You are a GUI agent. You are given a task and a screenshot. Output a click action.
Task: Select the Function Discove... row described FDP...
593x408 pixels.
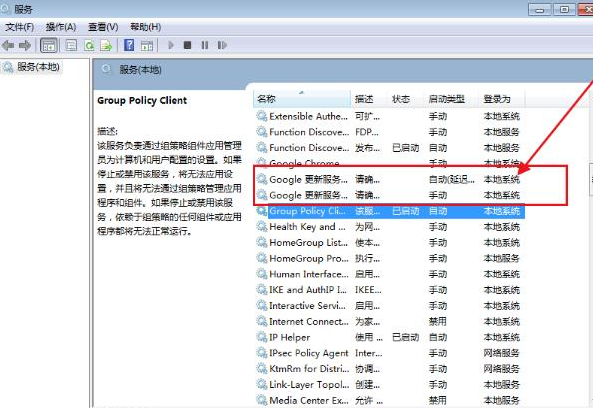click(389, 132)
